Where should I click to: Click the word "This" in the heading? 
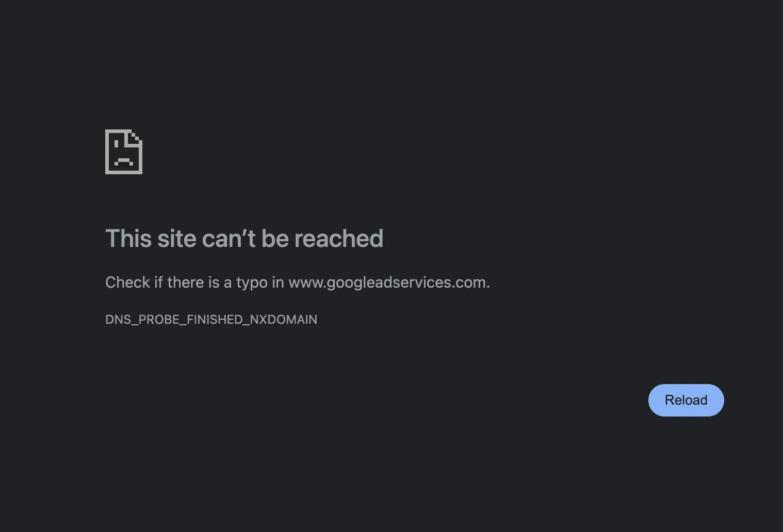(128, 239)
